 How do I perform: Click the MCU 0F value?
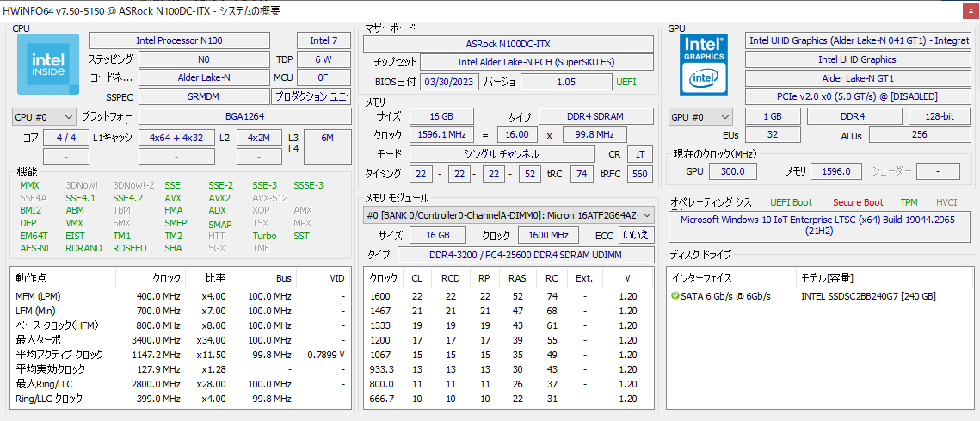(324, 77)
